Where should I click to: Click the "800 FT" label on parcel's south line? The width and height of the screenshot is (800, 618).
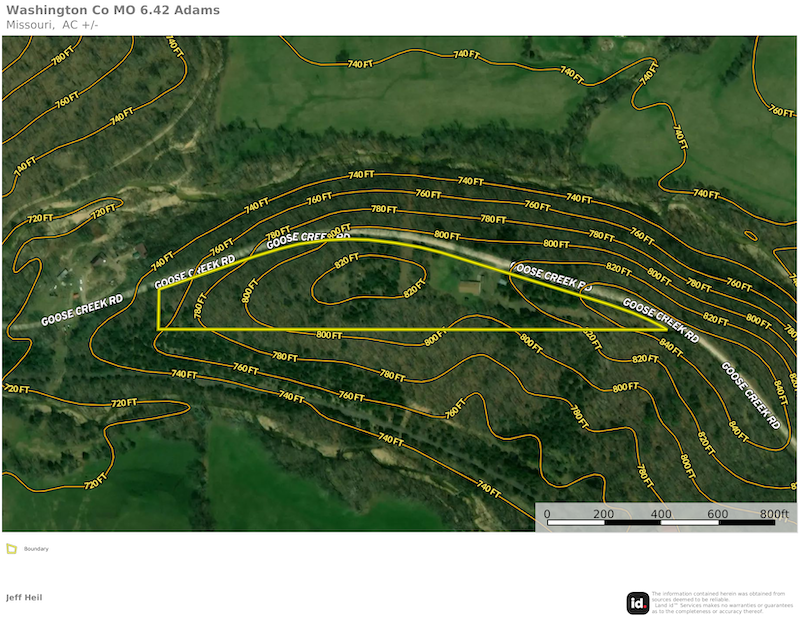point(331,334)
